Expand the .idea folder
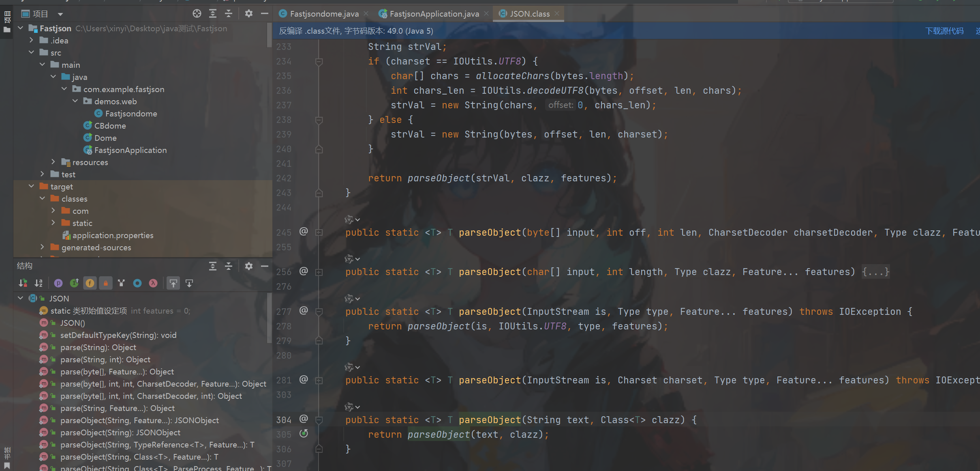Image resolution: width=980 pixels, height=471 pixels. coord(32,40)
